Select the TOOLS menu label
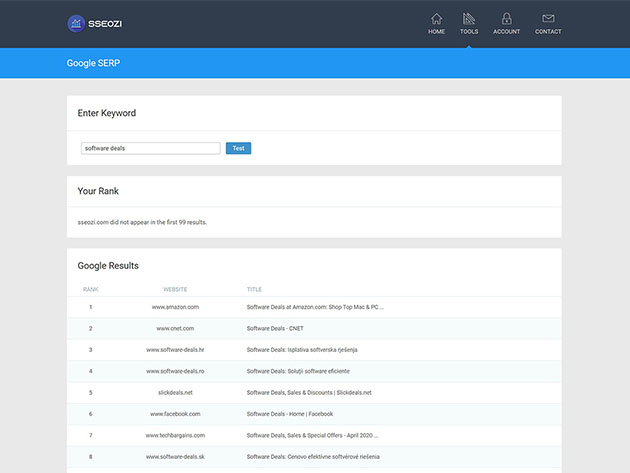Image resolution: width=630 pixels, height=473 pixels. tap(469, 32)
